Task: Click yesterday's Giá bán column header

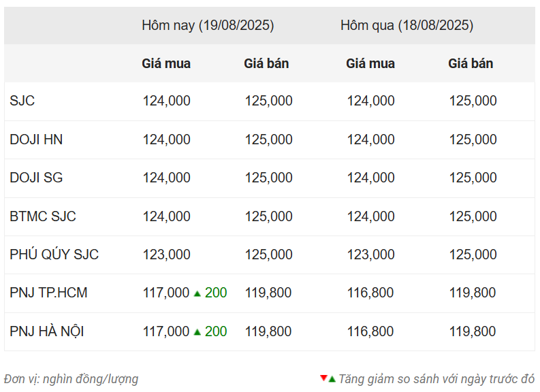Action: point(471,64)
